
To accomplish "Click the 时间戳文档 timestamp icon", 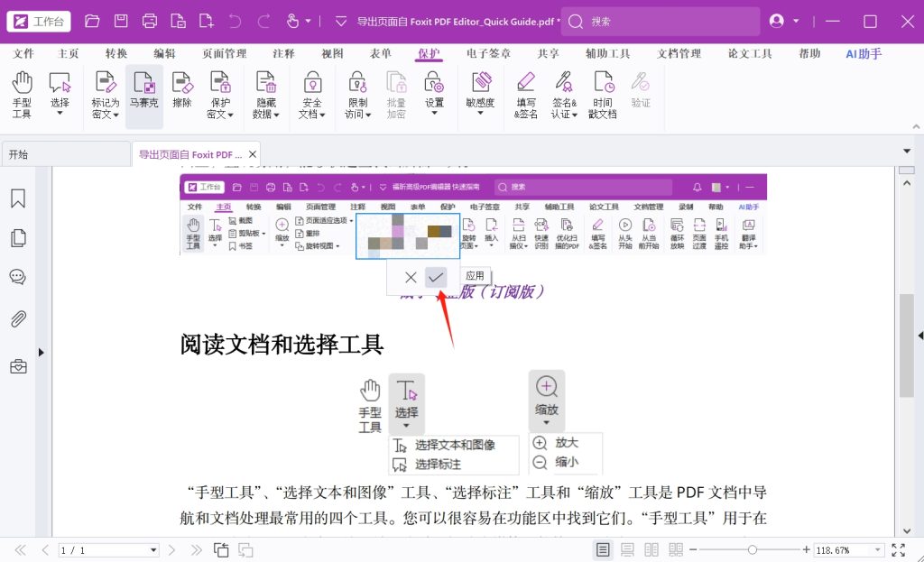I will (602, 95).
